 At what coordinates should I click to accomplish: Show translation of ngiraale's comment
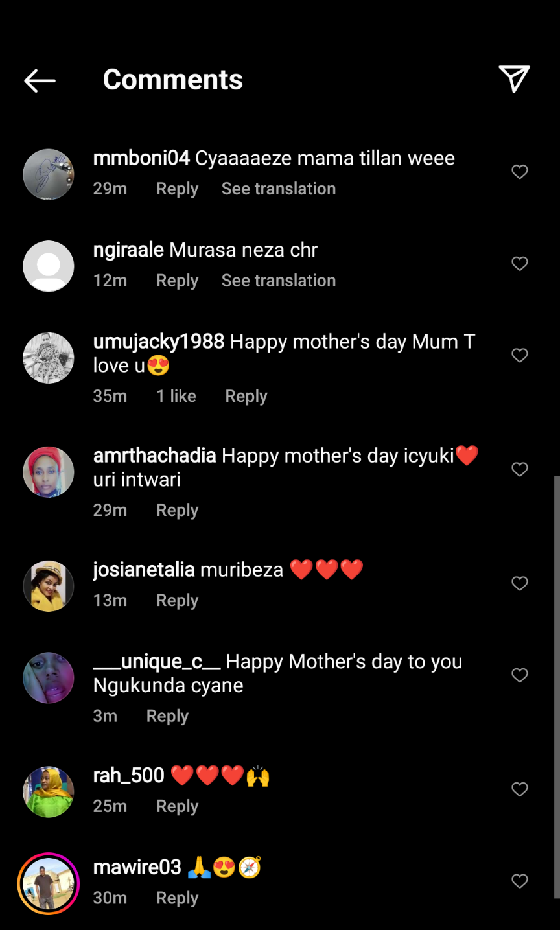tap(279, 281)
